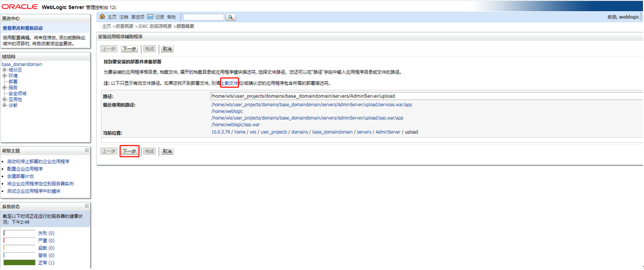Click JDBC 数据源概要 breadcrumb link
Viewport: 644px width, 270px height.
pos(155,26)
